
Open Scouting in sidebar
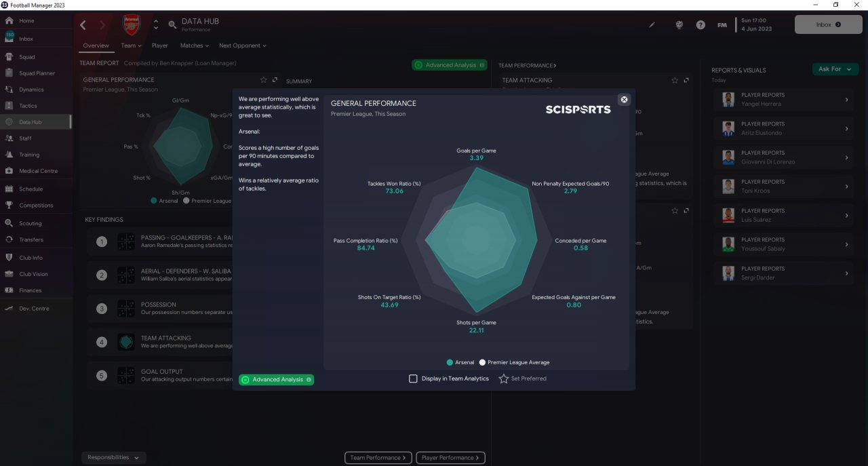(35, 223)
